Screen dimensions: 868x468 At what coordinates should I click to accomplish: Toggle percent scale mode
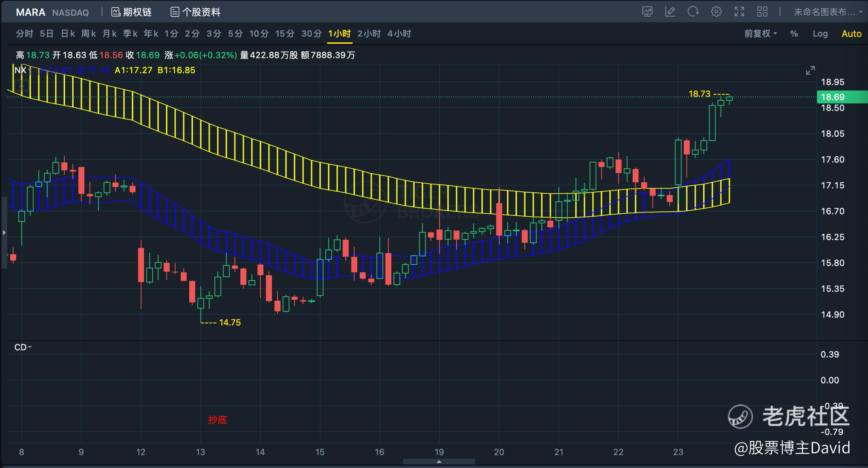794,34
